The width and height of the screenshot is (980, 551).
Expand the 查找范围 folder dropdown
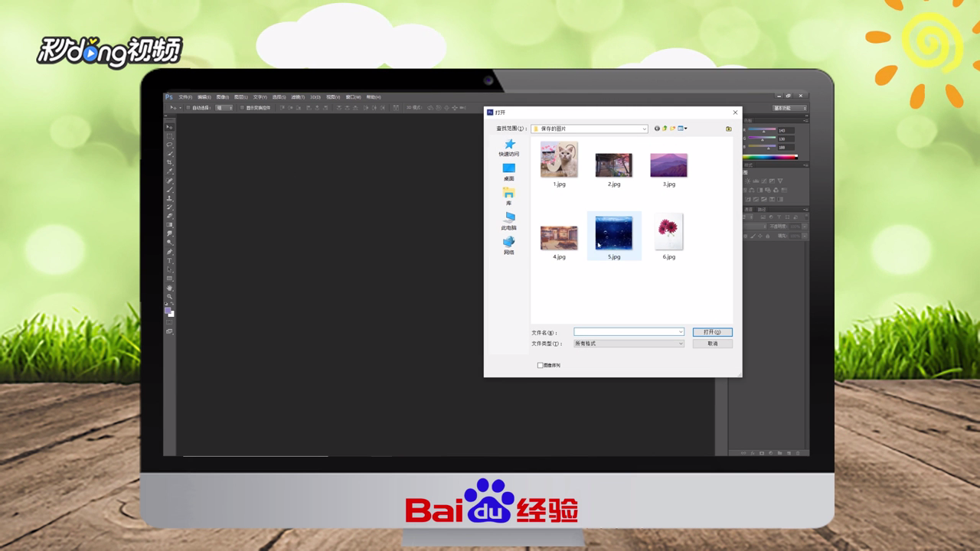(x=645, y=129)
